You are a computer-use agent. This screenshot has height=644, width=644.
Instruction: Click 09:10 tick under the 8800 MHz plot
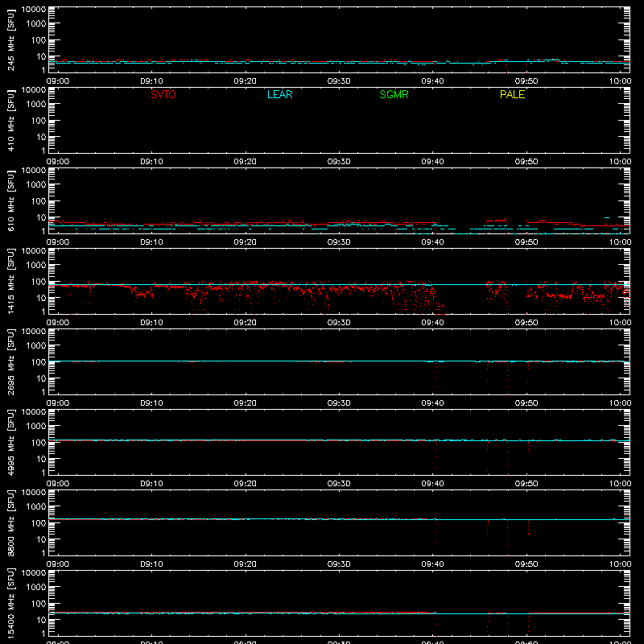point(151,564)
